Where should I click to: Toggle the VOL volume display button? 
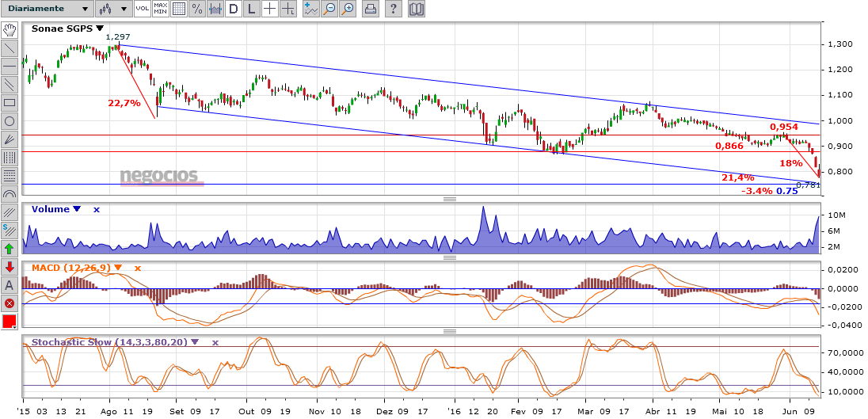coord(142,9)
